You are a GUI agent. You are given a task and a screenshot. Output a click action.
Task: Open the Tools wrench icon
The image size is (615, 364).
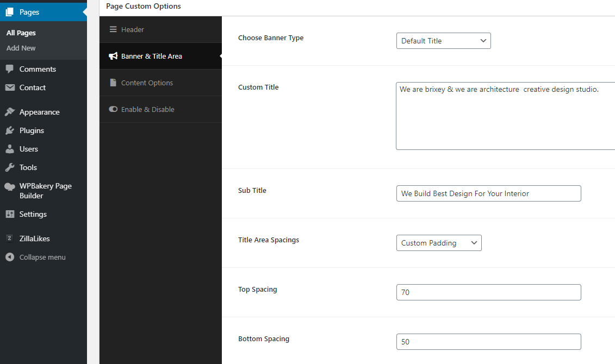10,167
